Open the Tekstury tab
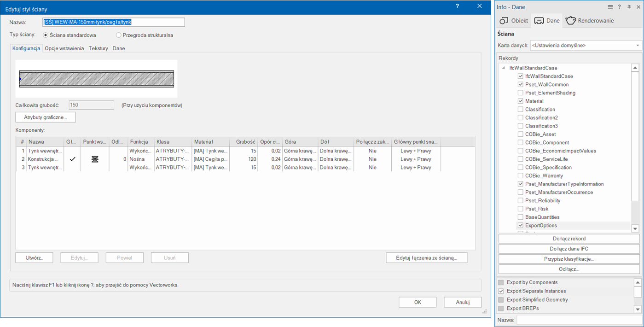Image resolution: width=644 pixels, height=327 pixels. pyautogui.click(x=98, y=48)
